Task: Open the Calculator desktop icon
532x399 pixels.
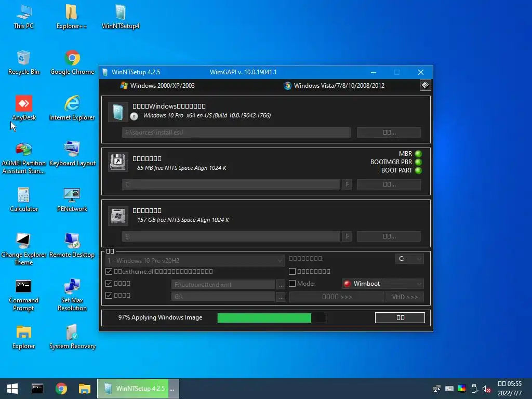Action: 24,200
